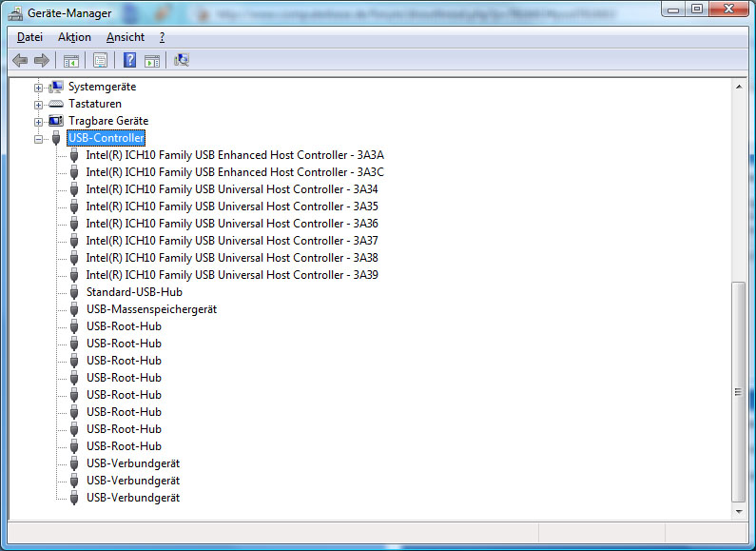This screenshot has width=756, height=551.
Task: Click the icon beside Host Controller 3A3C
Action: [x=74, y=172]
